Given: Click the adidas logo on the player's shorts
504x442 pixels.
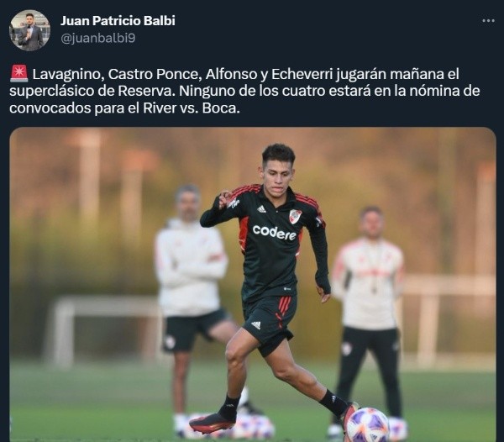Looking at the screenshot, I should 256,324.
